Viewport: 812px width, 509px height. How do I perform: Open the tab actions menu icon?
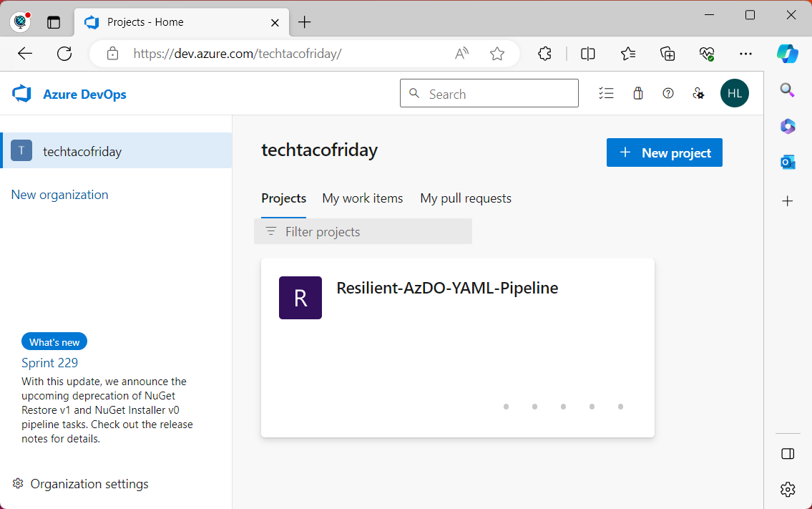pyautogui.click(x=54, y=22)
